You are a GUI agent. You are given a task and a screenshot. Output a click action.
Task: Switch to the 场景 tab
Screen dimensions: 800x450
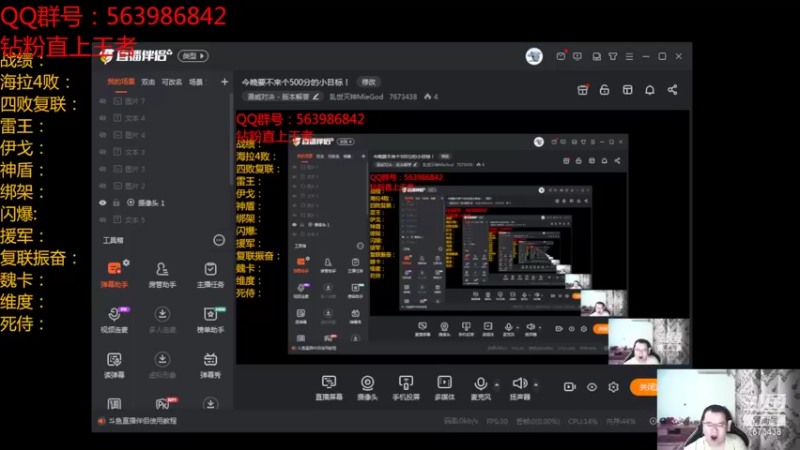tap(196, 82)
